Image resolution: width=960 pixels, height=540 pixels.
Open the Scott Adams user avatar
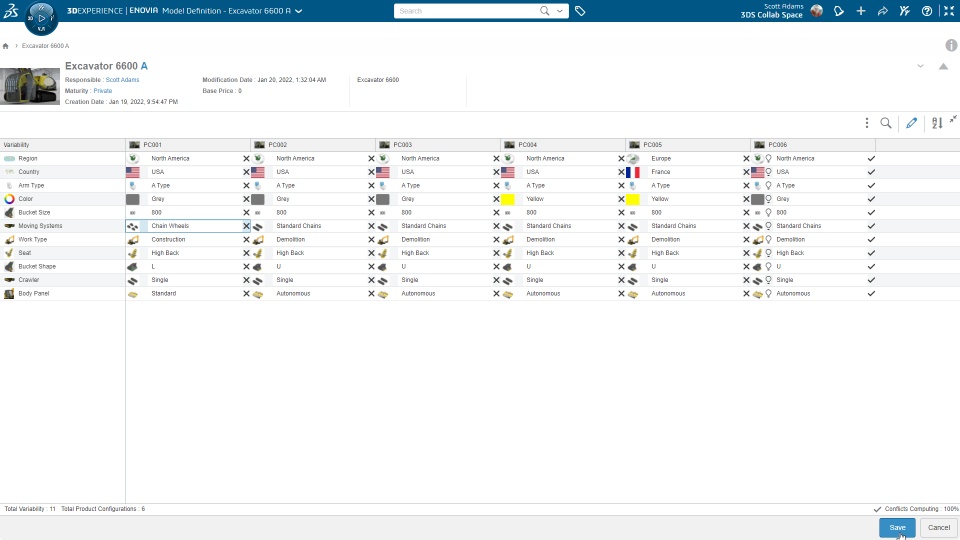817,11
